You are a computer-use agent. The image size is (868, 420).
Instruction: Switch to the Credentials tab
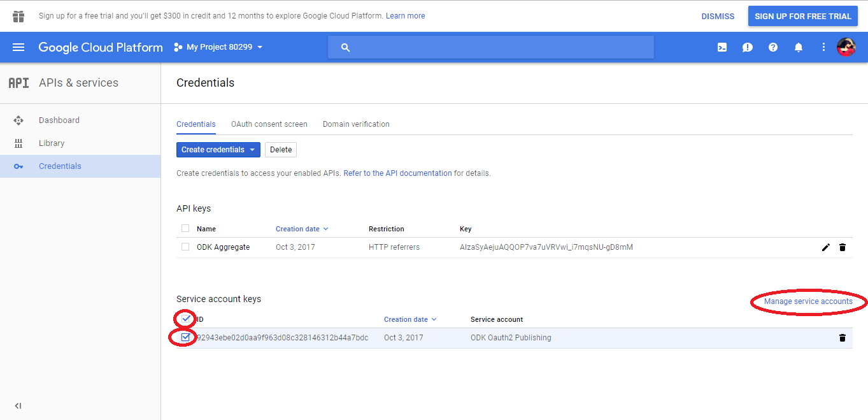pyautogui.click(x=196, y=124)
